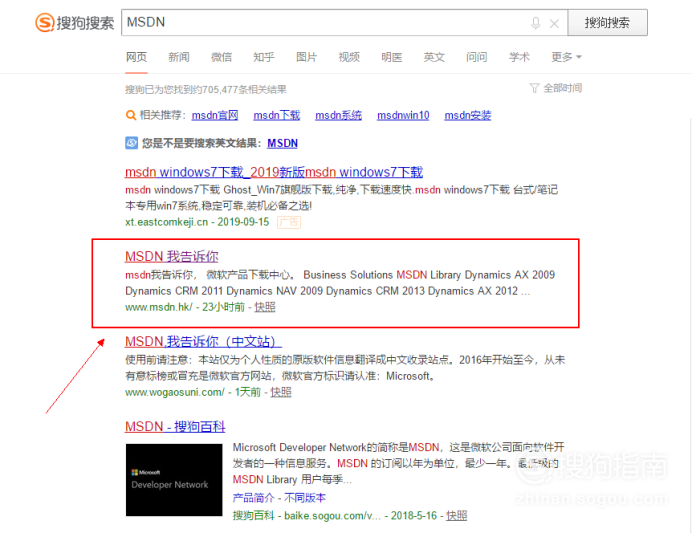Click the Sogou search logo
This screenshot has height=533, width=692.
75,23
